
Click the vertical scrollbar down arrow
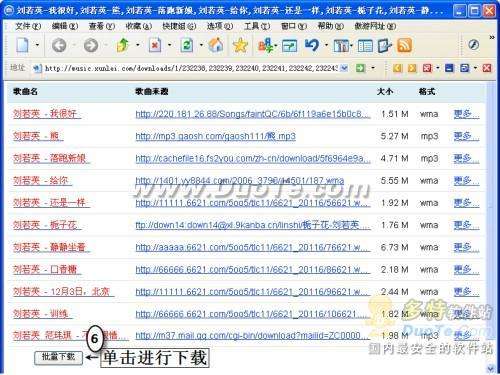(491, 368)
